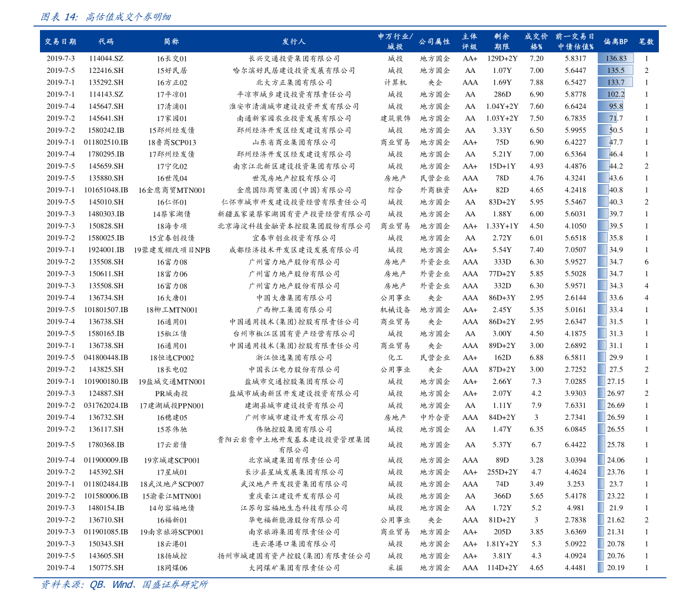Click deviation value 20.19
Viewport: 700px width, 602px height.
615,568
